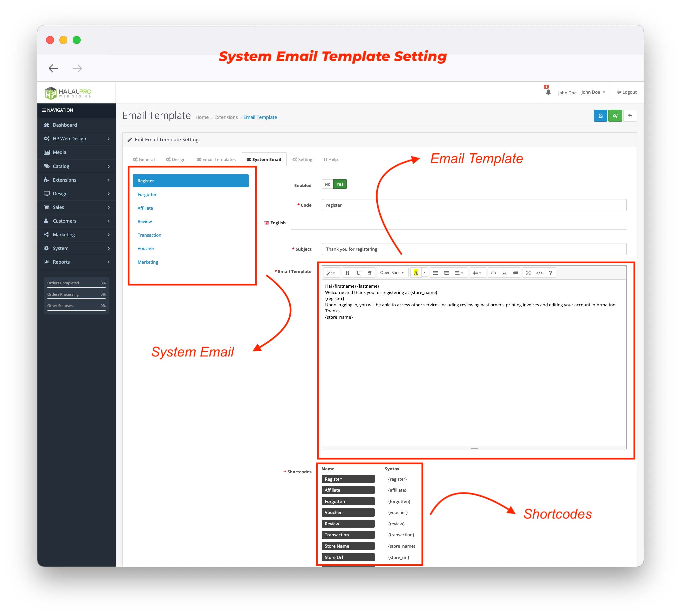Screen dimensions: 681x616
Task: Click the HalalPro logo
Action: point(68,93)
